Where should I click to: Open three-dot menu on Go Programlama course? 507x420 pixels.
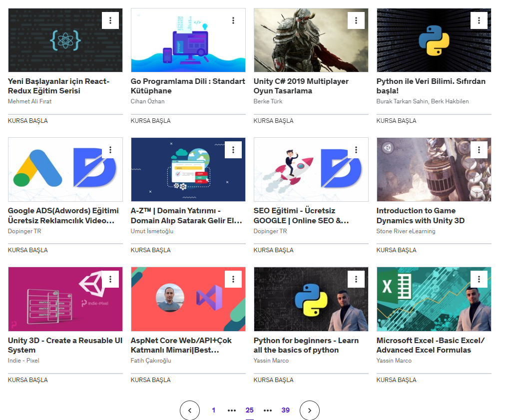coord(233,20)
